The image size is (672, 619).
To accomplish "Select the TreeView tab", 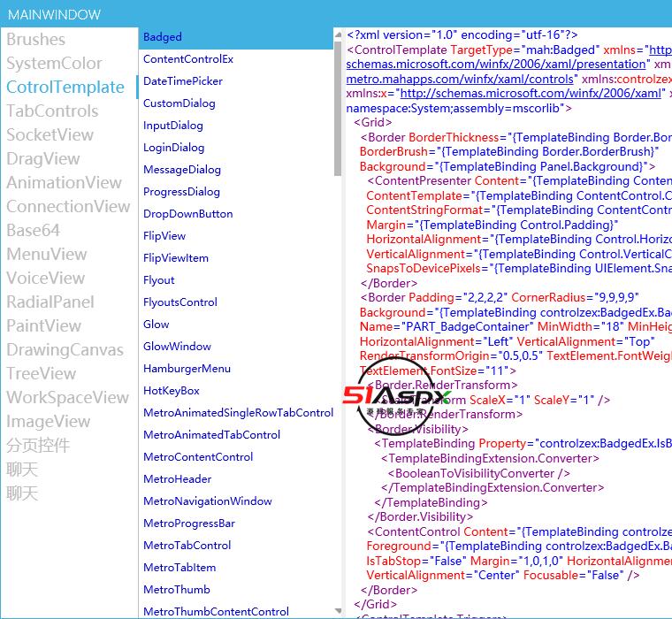I will point(42,373).
